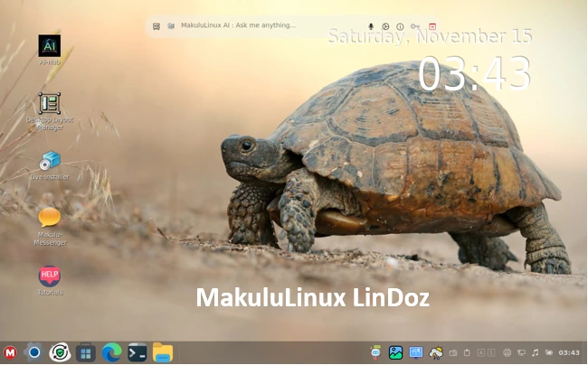
Task: Open the file manager folder icon
Action: point(163,352)
